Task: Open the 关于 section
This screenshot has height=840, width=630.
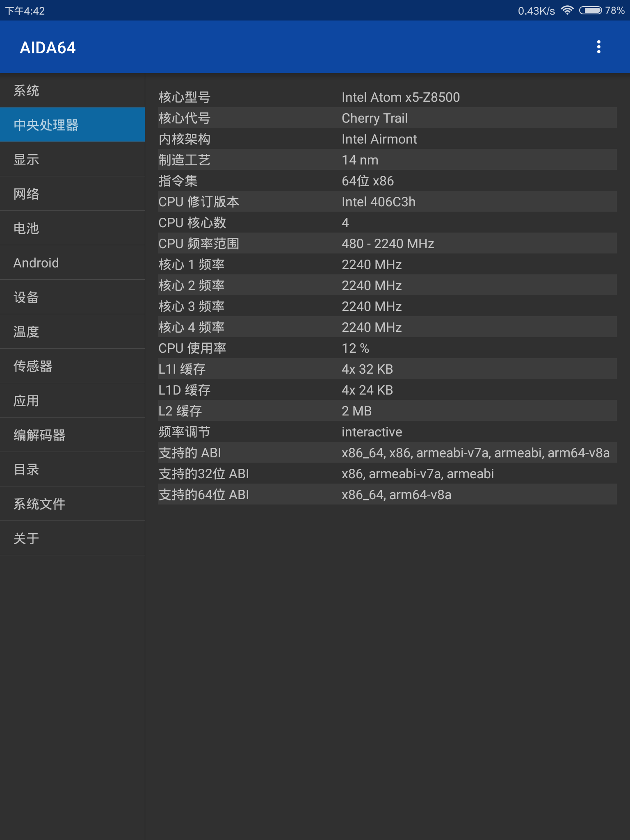Action: [72, 538]
